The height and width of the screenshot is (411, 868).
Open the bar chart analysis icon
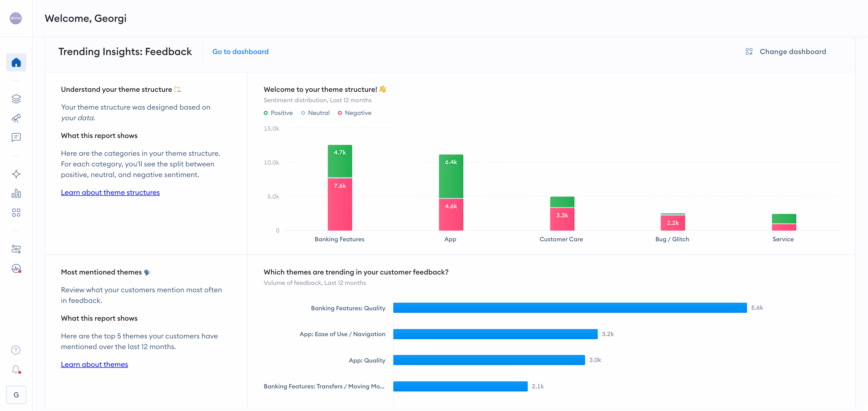(x=16, y=193)
